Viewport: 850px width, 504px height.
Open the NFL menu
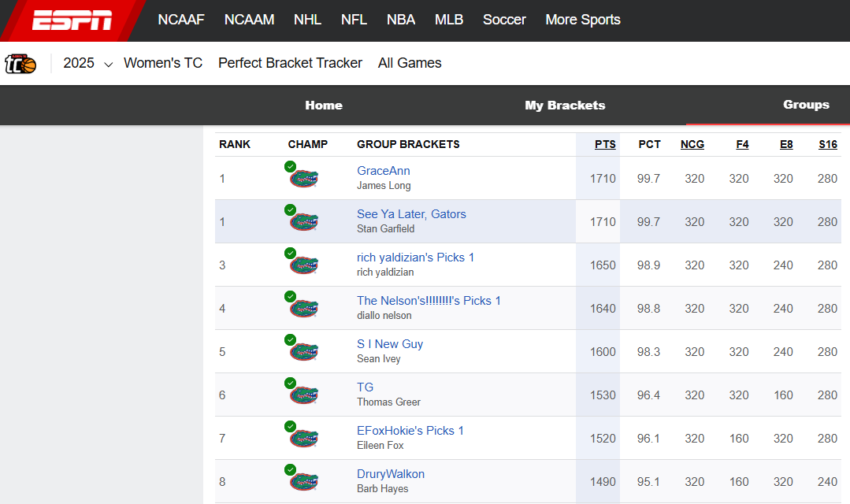354,20
